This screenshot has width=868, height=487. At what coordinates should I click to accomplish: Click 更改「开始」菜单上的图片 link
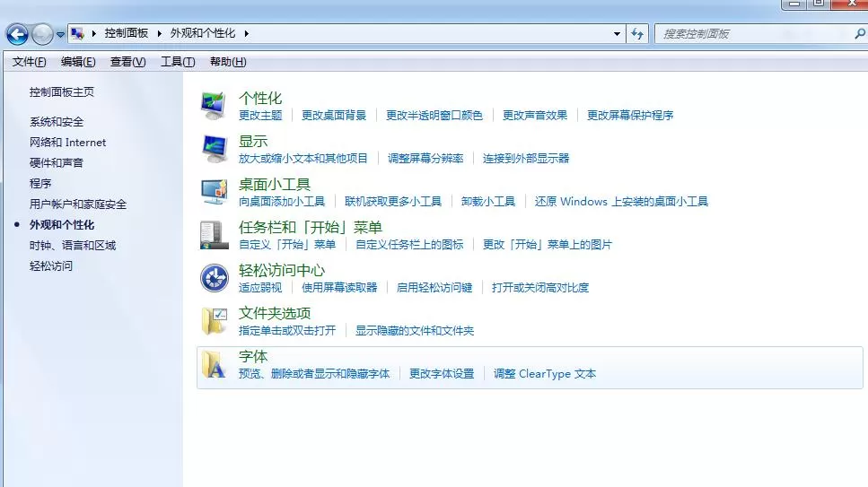tap(548, 245)
